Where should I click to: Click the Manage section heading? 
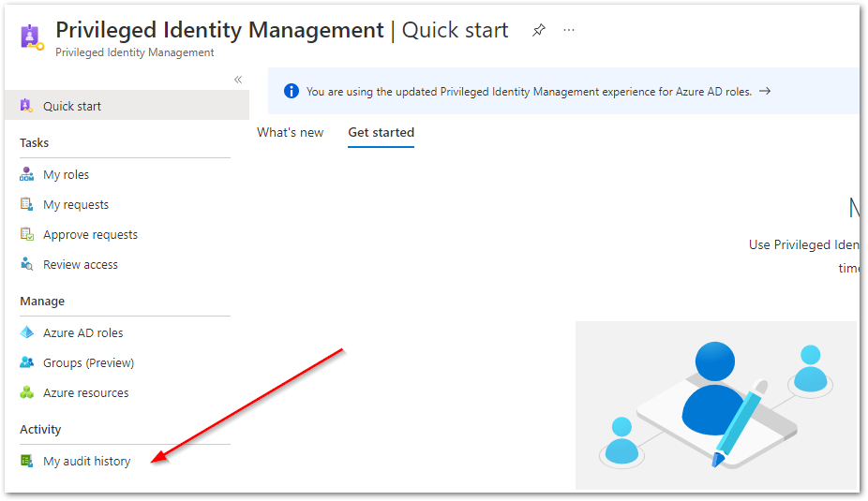[x=42, y=302]
